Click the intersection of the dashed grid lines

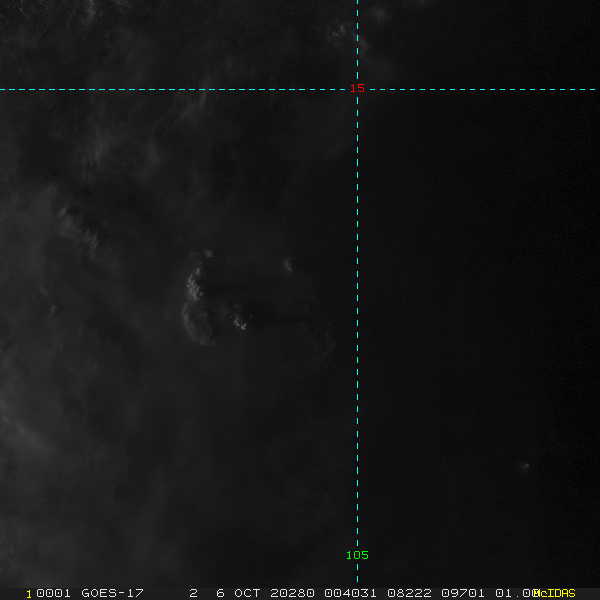point(357,89)
